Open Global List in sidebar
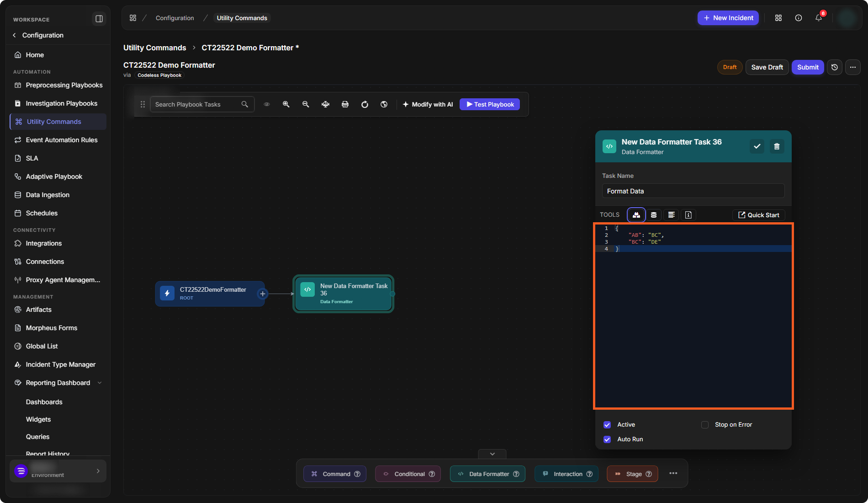This screenshot has width=868, height=503. [58, 346]
